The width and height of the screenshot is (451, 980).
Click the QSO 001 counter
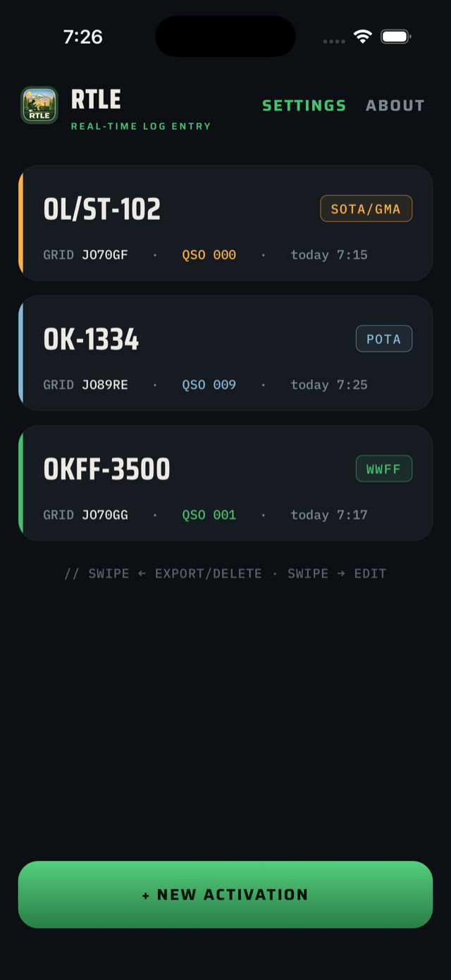click(209, 515)
